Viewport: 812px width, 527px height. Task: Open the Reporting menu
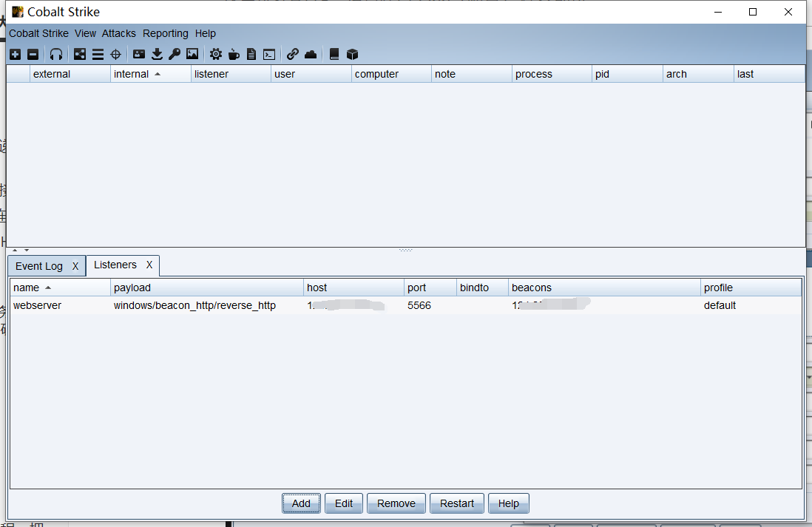point(166,33)
